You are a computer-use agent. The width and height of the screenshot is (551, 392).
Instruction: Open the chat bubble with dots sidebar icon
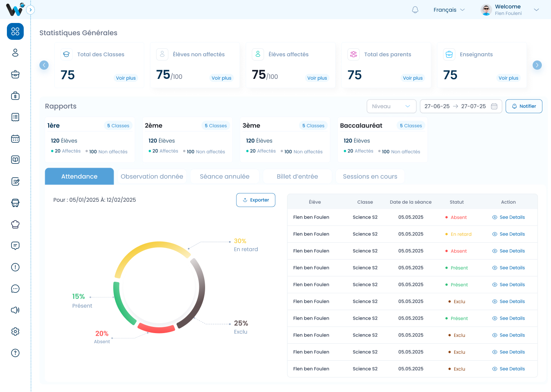click(15, 289)
